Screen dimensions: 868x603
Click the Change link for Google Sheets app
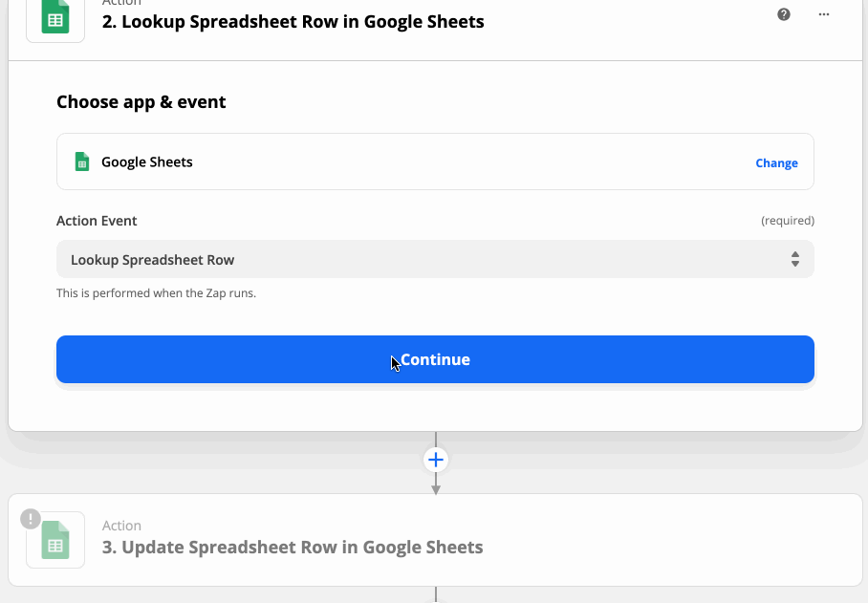point(776,162)
